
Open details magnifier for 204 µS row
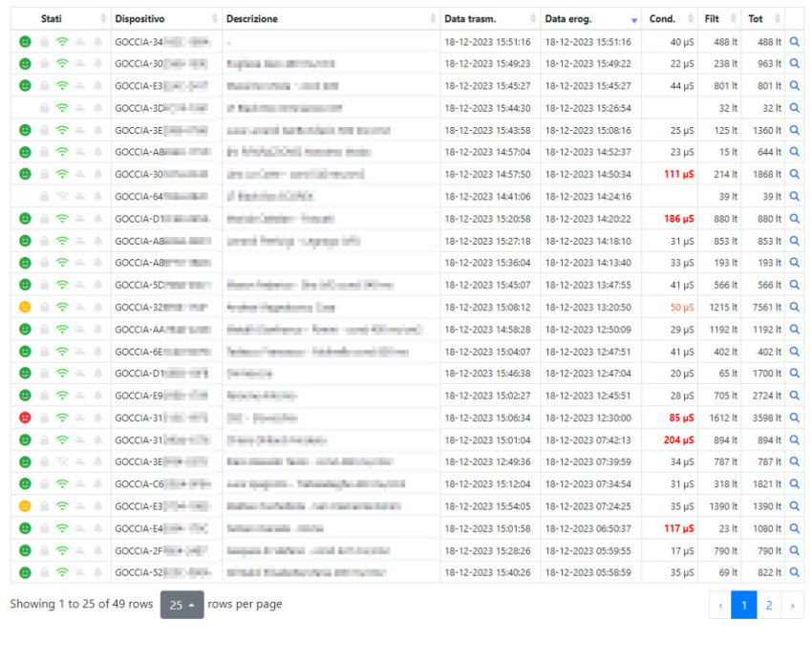[794, 439]
